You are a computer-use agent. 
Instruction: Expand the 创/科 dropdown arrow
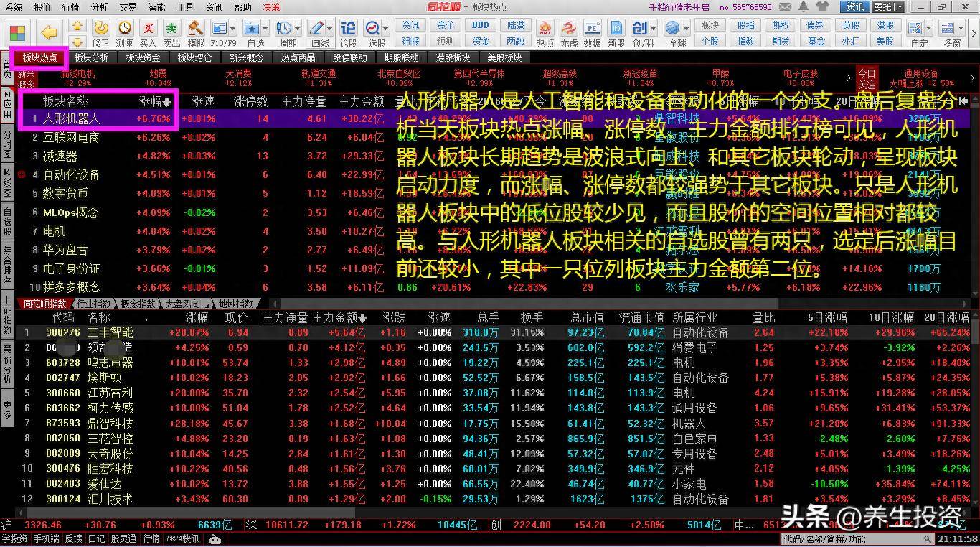pyautogui.click(x=653, y=29)
